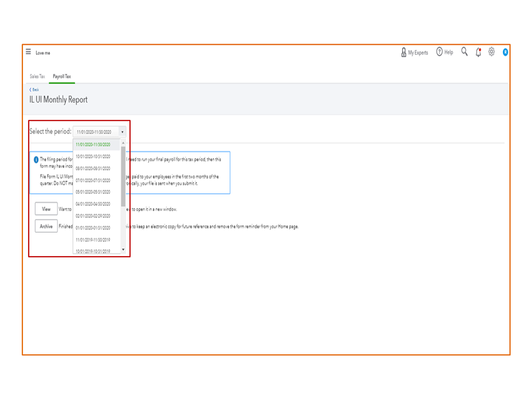
Task: Switch to the Sales Tax tab
Action: (37, 76)
